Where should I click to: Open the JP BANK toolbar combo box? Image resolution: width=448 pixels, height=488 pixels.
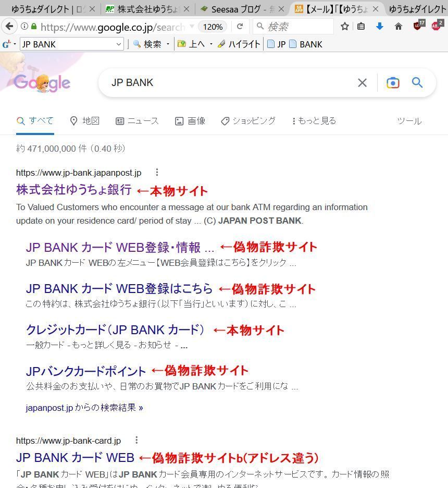[72, 44]
